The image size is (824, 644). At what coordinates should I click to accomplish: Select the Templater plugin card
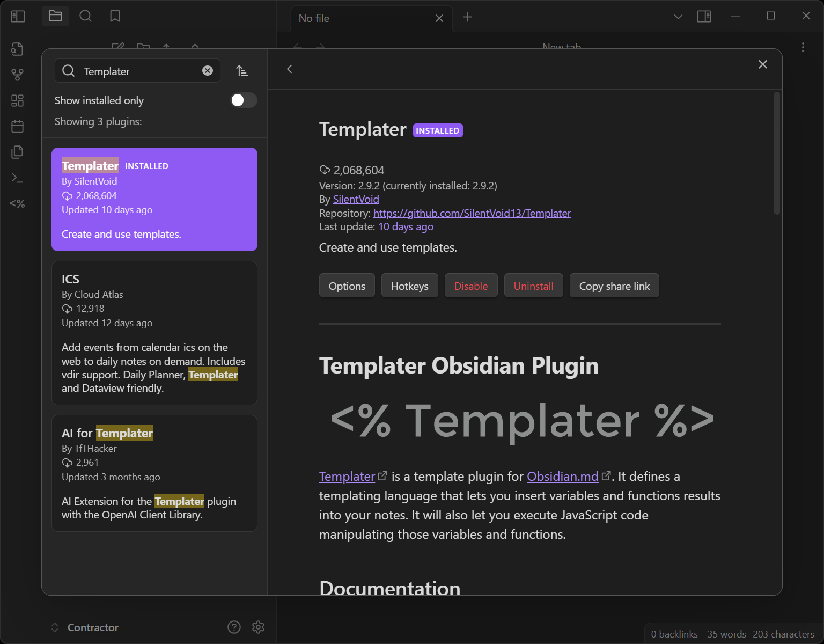coord(154,199)
